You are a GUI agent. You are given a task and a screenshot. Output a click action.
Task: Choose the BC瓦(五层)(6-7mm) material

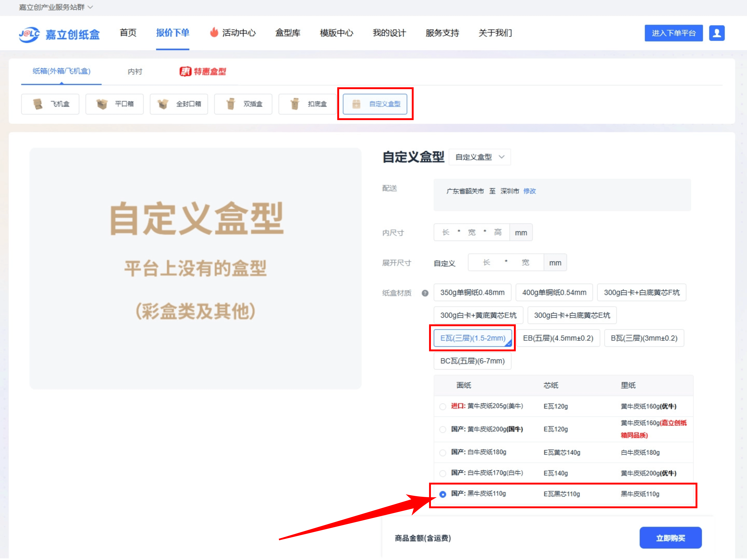[x=472, y=361]
